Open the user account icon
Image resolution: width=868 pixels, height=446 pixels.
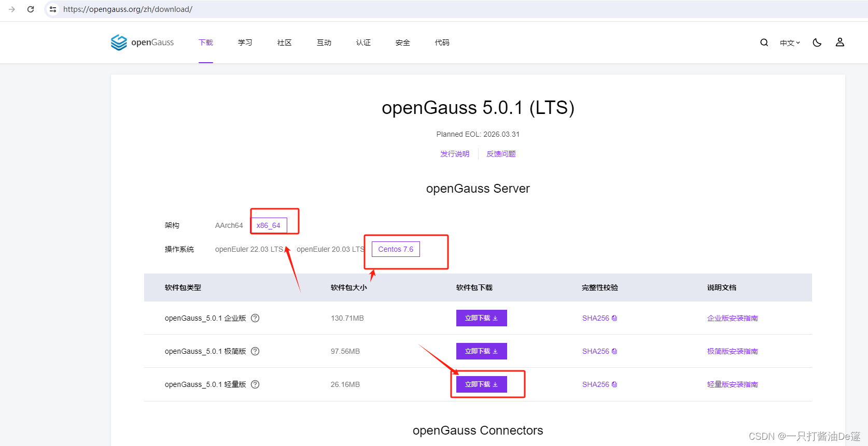[840, 42]
